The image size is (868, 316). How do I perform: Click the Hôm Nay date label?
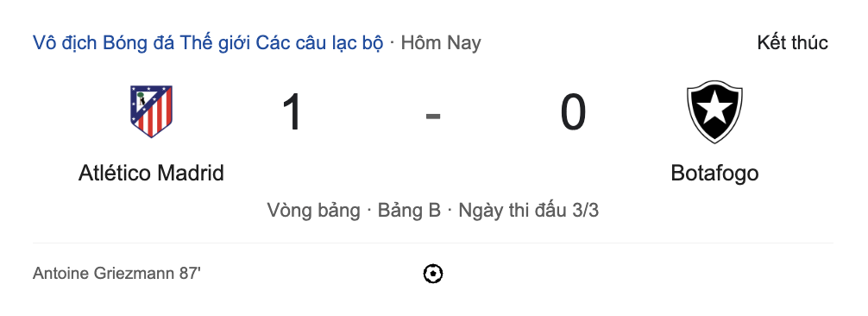pyautogui.click(x=441, y=42)
